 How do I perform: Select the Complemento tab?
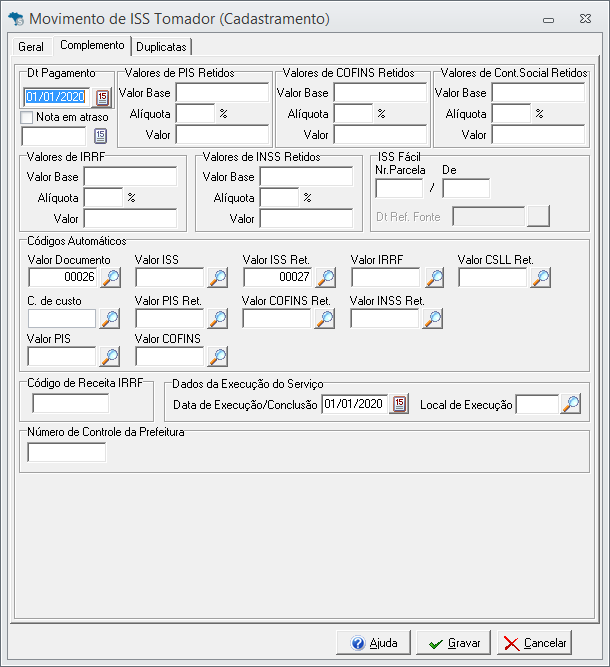point(92,45)
